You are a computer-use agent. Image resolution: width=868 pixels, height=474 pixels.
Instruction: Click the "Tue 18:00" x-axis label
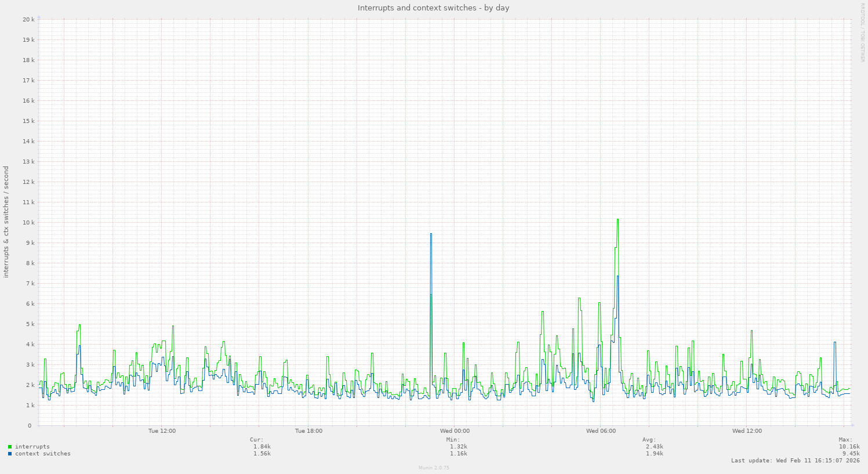[308, 431]
